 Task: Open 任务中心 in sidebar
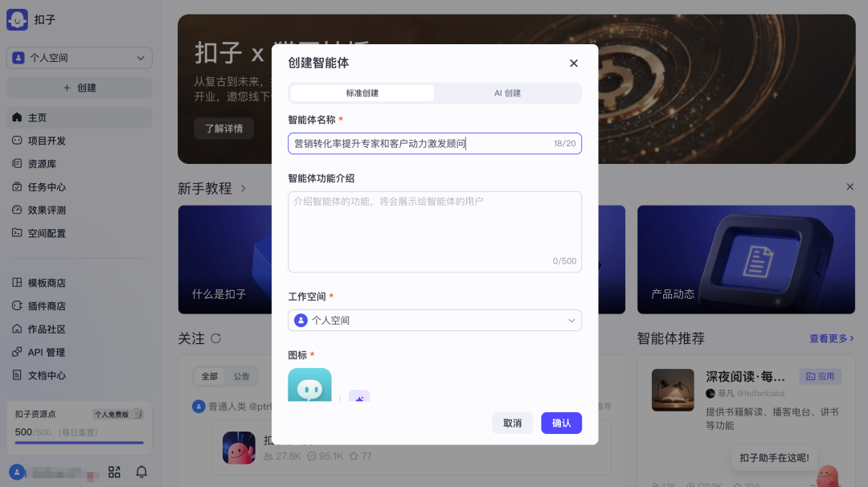[x=47, y=187]
